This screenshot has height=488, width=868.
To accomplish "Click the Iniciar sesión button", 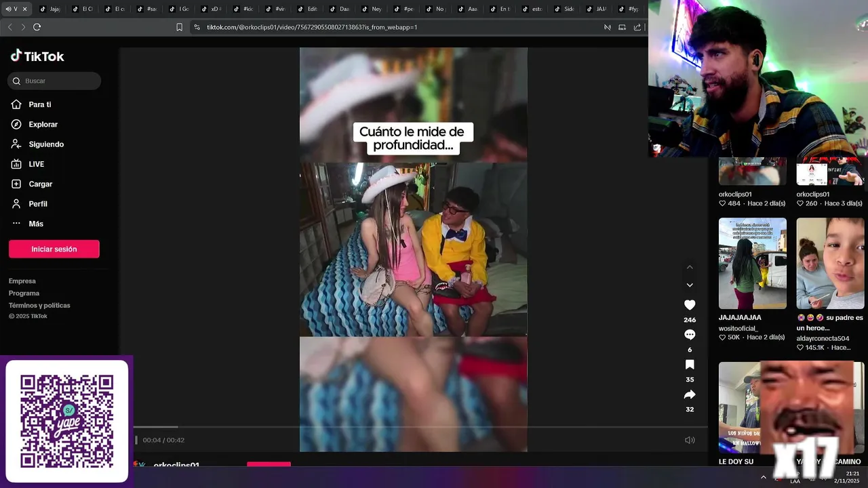I will pyautogui.click(x=54, y=249).
